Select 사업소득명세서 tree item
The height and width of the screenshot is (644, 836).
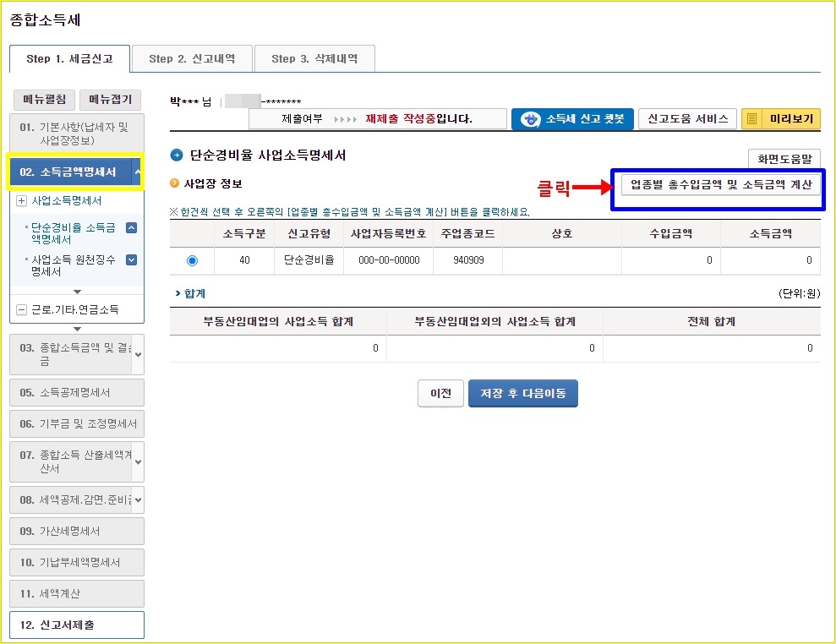point(67,201)
